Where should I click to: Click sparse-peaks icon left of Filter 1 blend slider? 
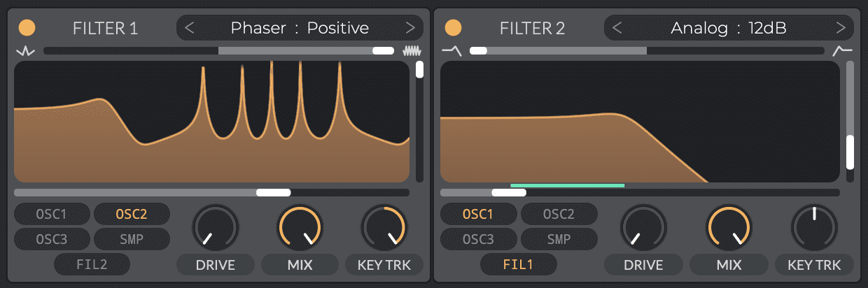pyautogui.click(x=25, y=51)
